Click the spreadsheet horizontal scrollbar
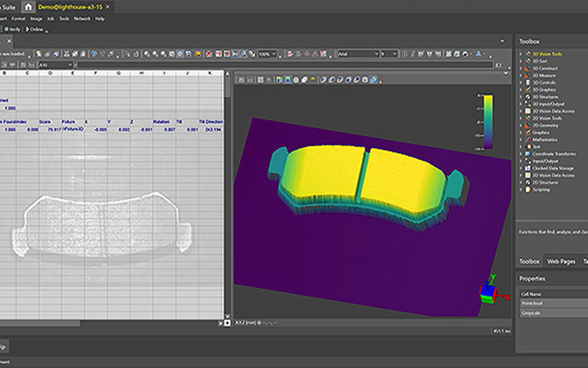The height and width of the screenshot is (368, 588). click(x=108, y=323)
